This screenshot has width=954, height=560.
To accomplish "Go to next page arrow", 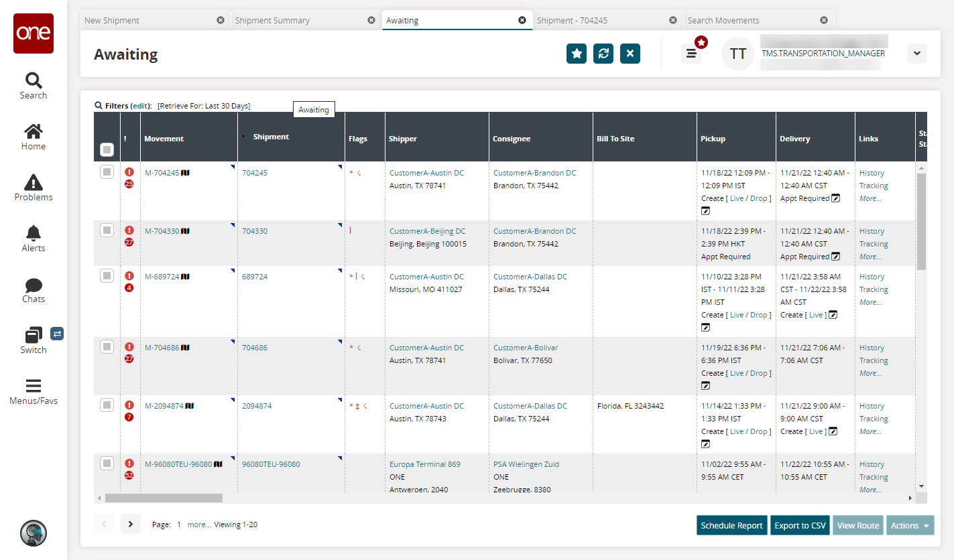I will tap(131, 524).
